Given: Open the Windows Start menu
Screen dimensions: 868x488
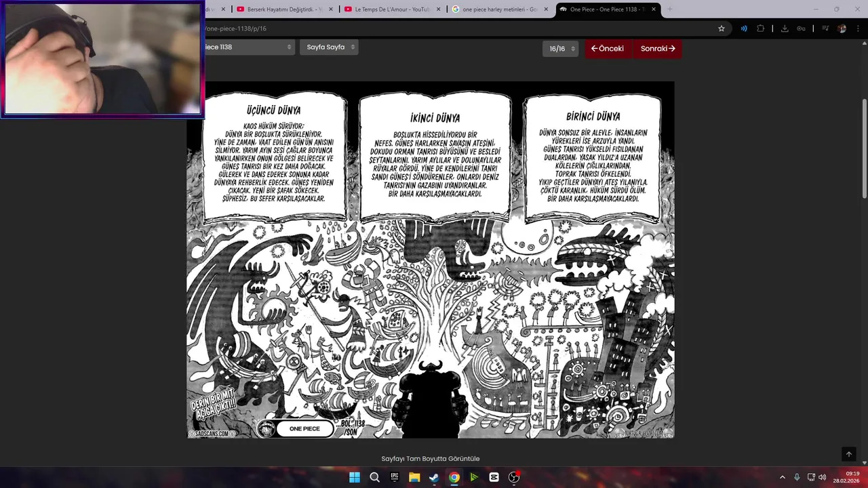Looking at the screenshot, I should (x=355, y=477).
